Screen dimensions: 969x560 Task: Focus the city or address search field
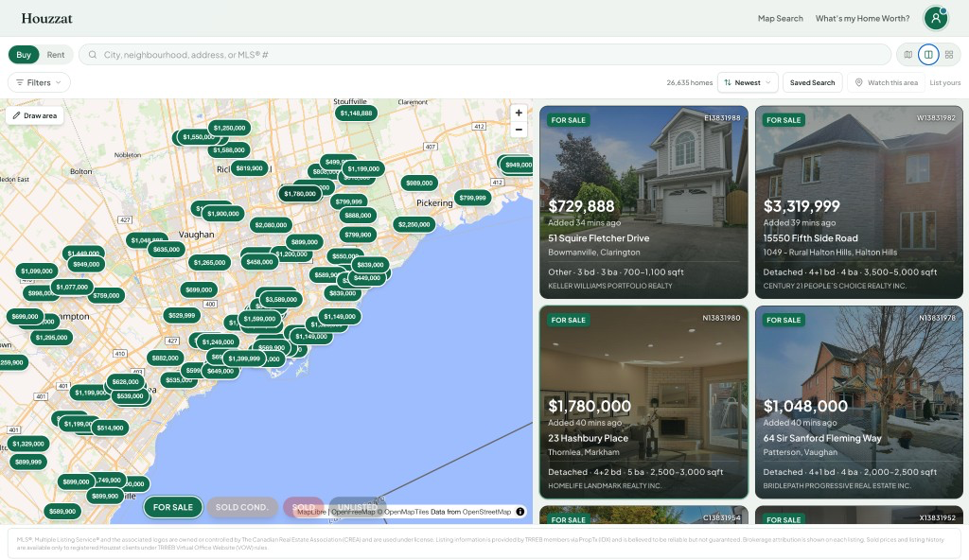click(x=485, y=55)
